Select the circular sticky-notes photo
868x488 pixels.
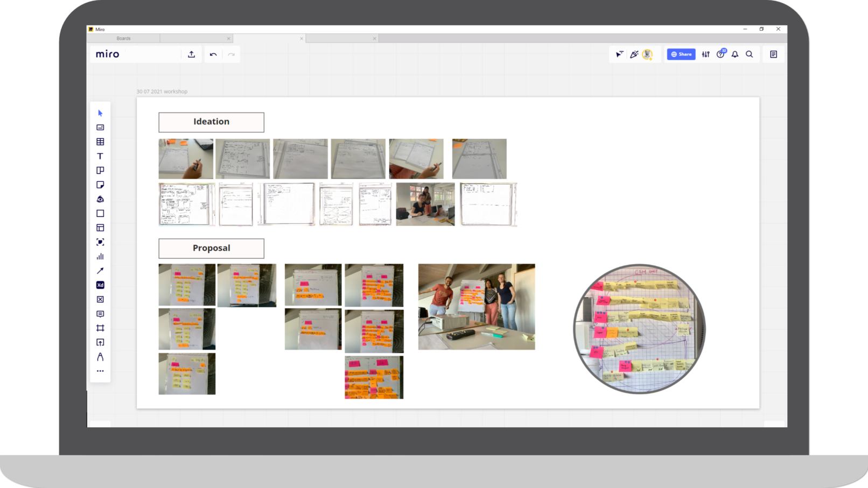(x=639, y=329)
